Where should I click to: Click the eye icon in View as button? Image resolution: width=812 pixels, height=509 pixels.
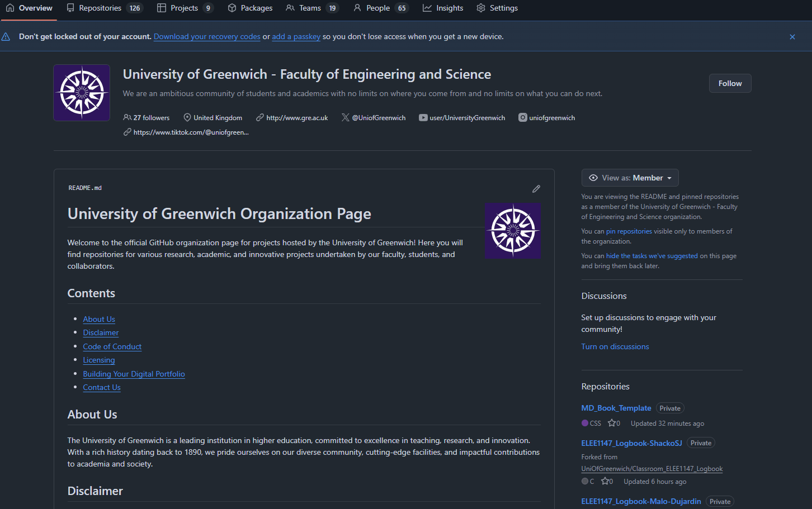click(x=593, y=178)
